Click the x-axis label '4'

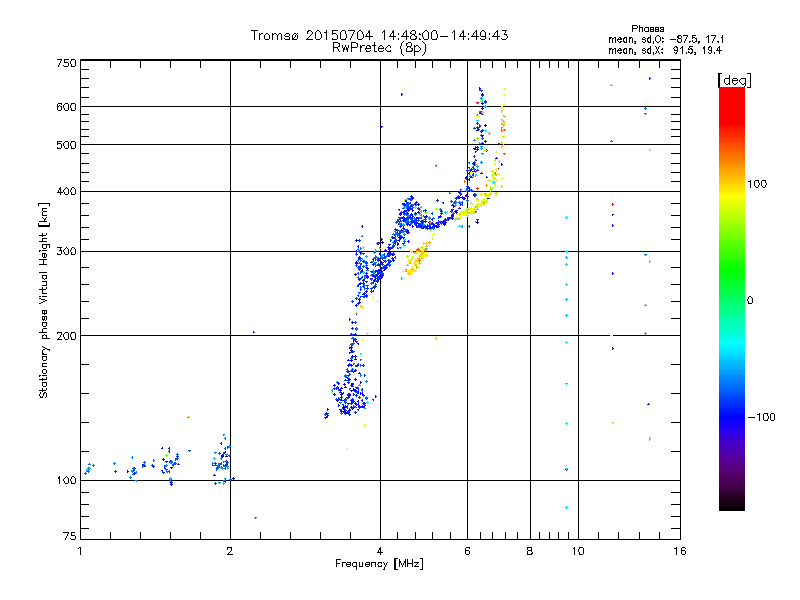pyautogui.click(x=380, y=551)
